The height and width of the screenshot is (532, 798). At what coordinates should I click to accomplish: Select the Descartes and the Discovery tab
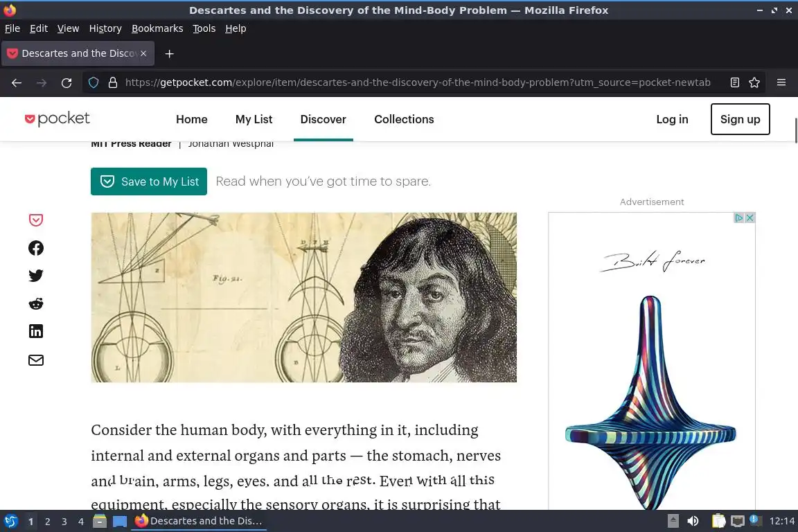pyautogui.click(x=78, y=53)
